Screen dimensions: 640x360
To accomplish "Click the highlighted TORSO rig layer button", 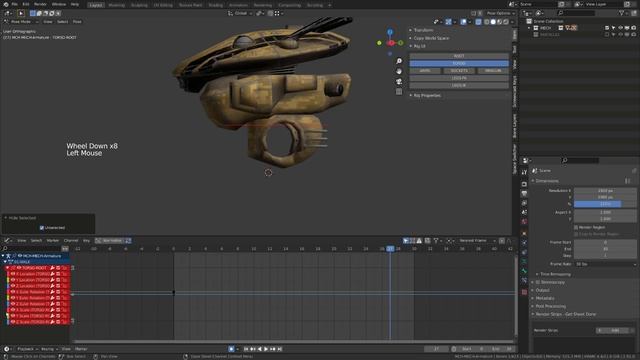I will pos(459,63).
